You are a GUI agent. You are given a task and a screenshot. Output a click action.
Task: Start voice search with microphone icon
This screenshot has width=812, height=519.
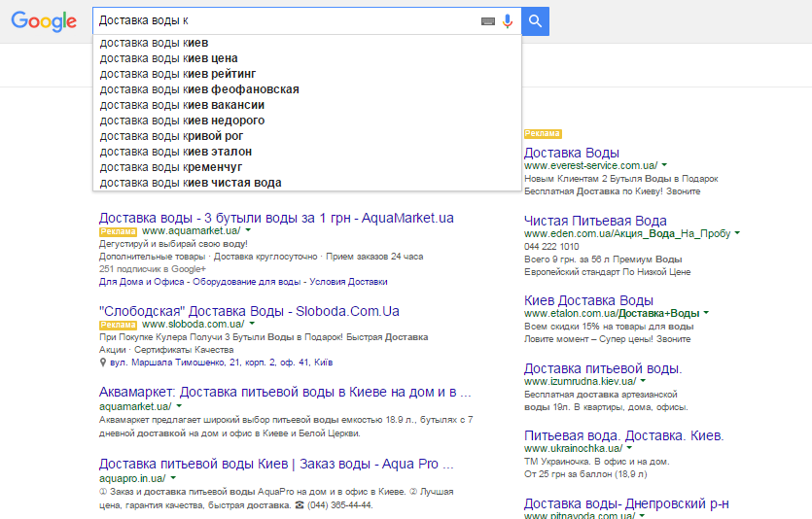508,21
